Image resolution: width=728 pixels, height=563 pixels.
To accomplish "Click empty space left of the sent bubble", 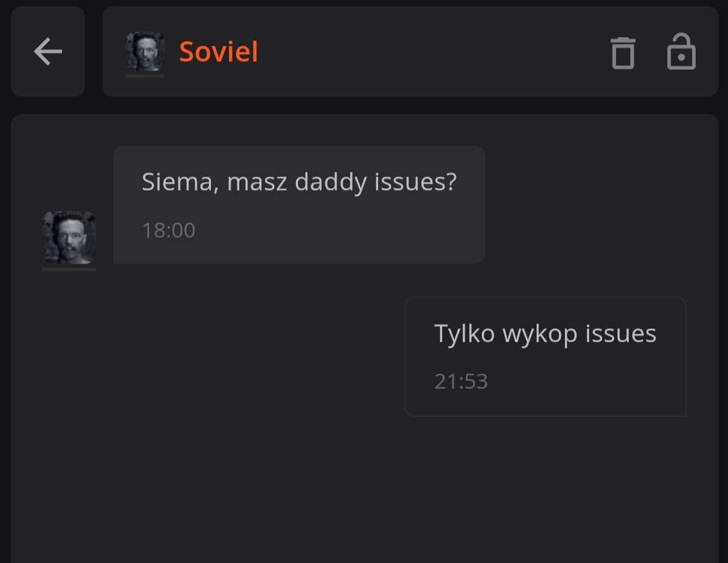I will [236, 357].
